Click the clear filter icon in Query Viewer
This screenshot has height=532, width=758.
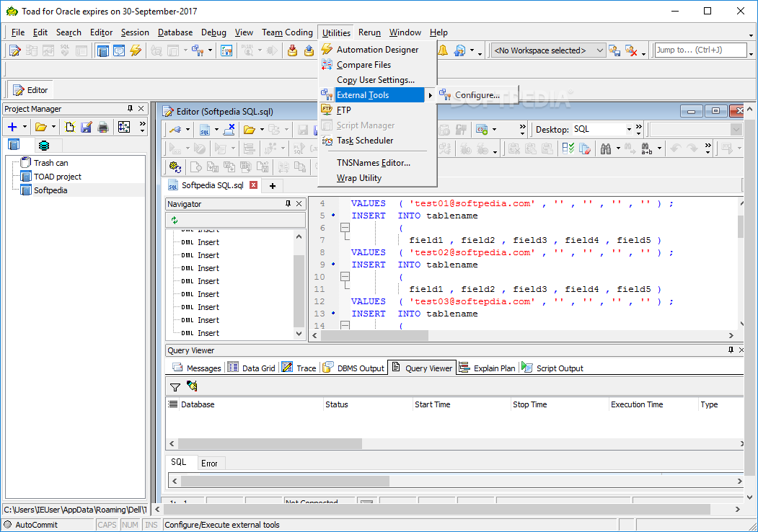(192, 386)
